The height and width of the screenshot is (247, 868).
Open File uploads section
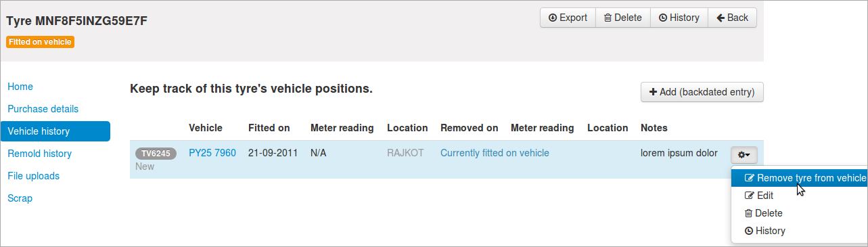point(33,176)
